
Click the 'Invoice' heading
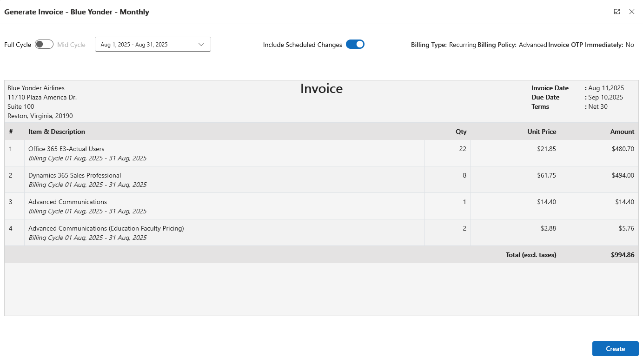point(321,88)
